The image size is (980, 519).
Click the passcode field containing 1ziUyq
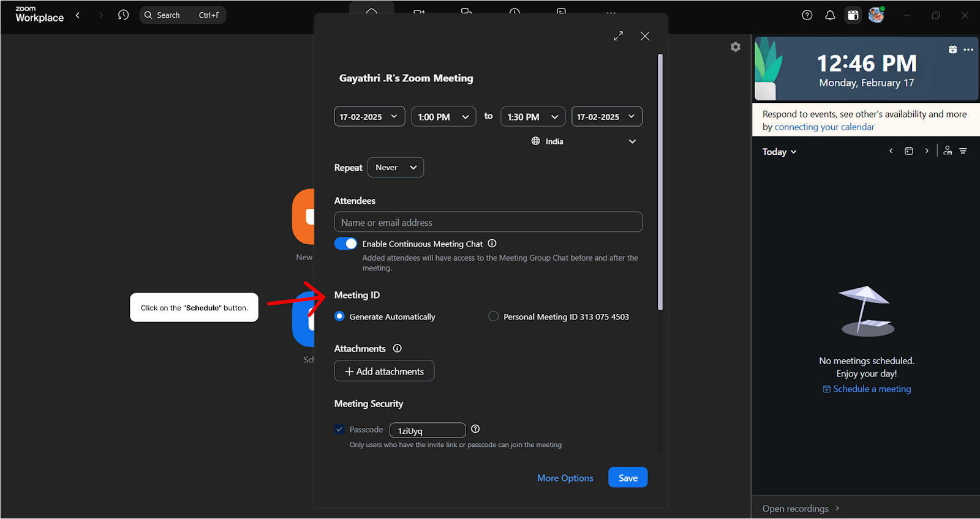coord(428,430)
